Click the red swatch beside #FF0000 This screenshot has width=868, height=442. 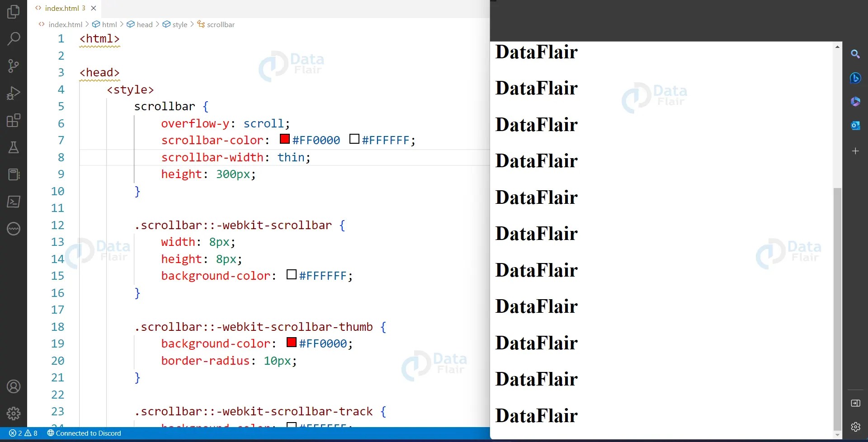click(x=284, y=139)
